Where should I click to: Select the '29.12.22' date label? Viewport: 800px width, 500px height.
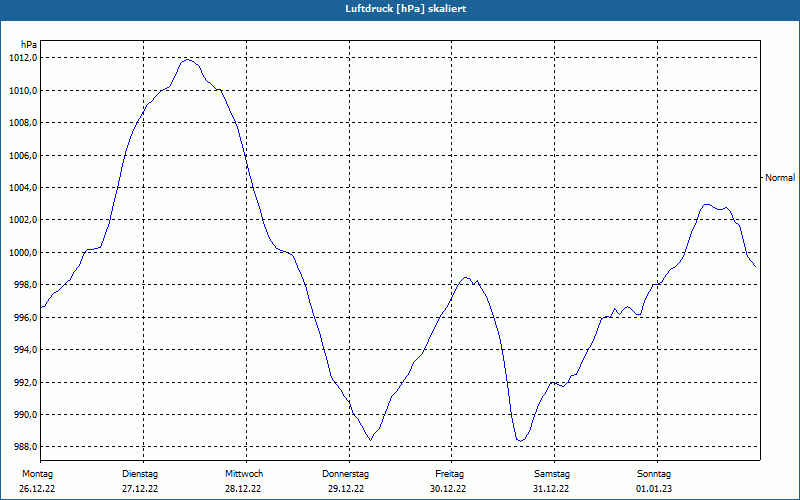346,489
